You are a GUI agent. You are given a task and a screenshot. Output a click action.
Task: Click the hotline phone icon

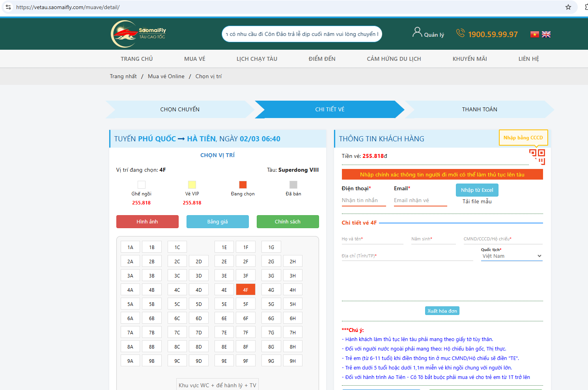pyautogui.click(x=460, y=33)
